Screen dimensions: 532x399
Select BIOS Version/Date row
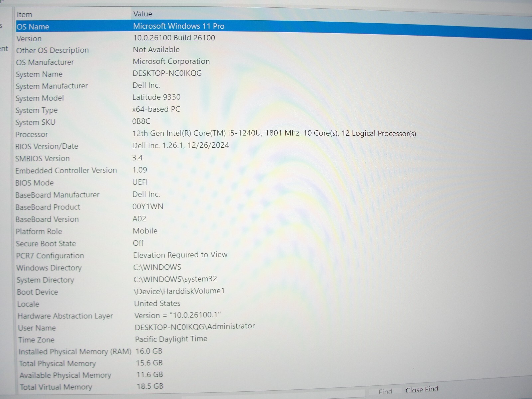click(47, 147)
